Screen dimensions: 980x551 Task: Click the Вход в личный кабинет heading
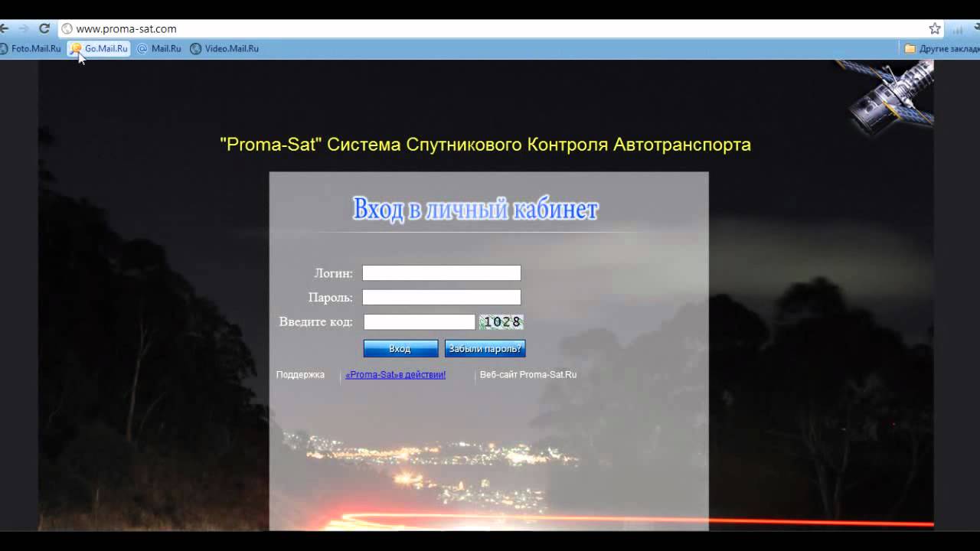click(x=475, y=209)
